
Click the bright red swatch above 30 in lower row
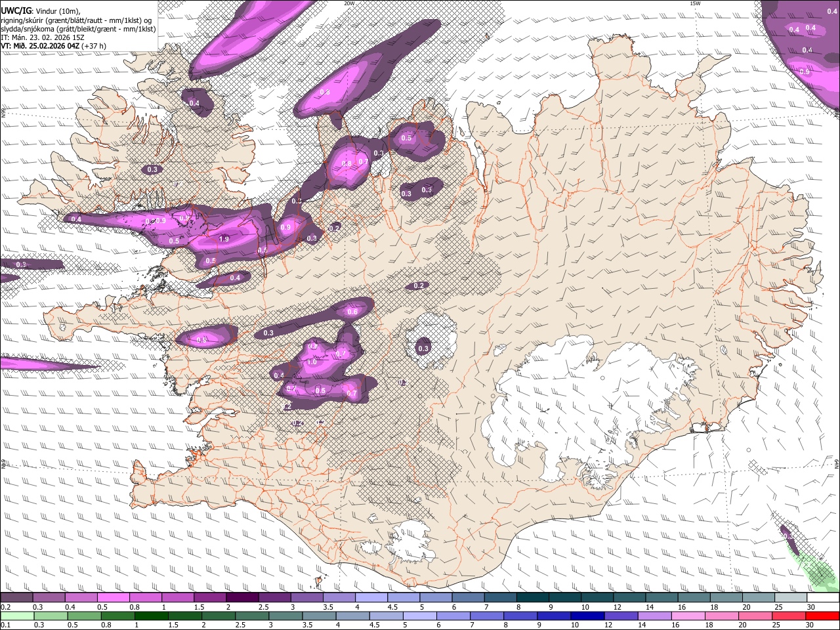(823, 616)
